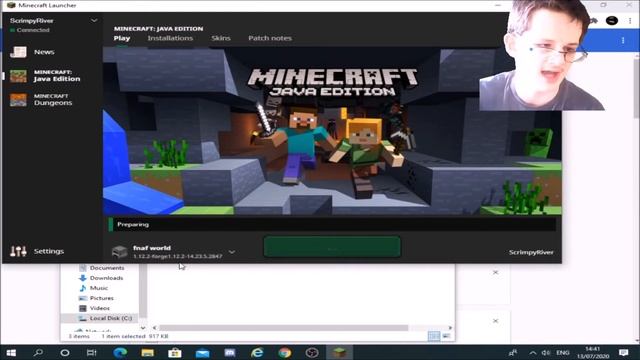Open Windows taskbar search
The height and width of the screenshot is (360, 640).
tap(38, 352)
